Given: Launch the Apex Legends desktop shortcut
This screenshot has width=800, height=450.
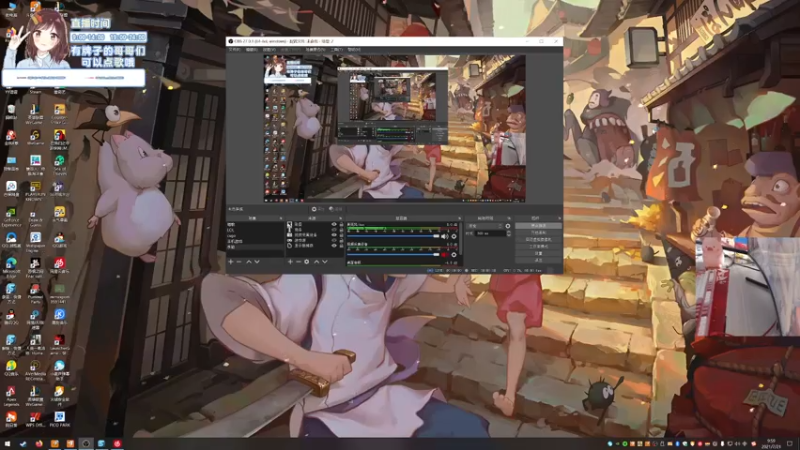Looking at the screenshot, I should 11,395.
